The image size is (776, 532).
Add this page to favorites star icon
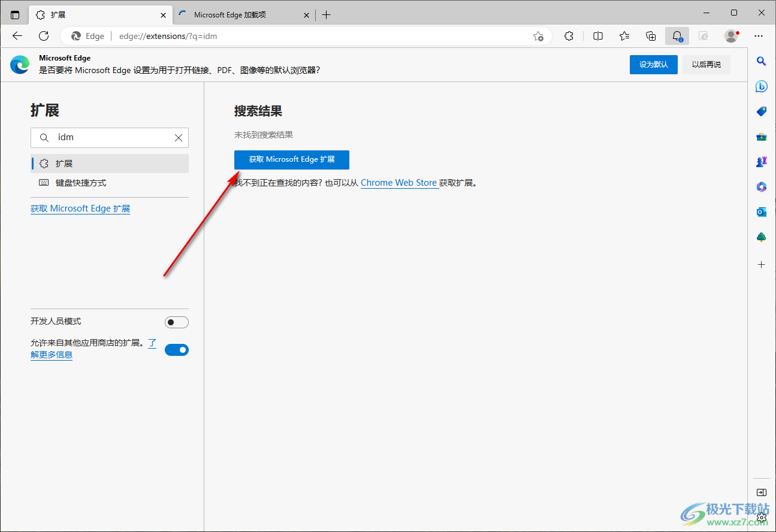click(x=538, y=36)
